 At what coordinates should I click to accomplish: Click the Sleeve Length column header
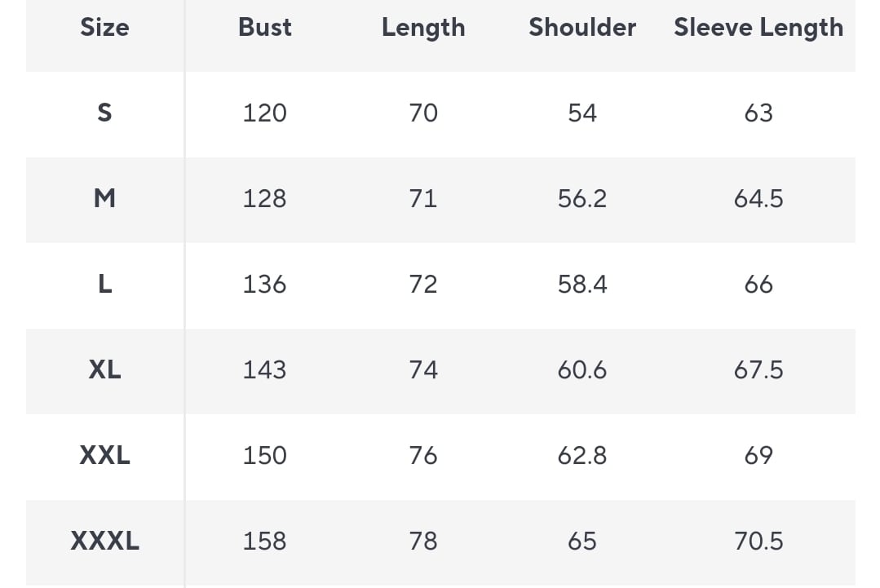pos(758,28)
